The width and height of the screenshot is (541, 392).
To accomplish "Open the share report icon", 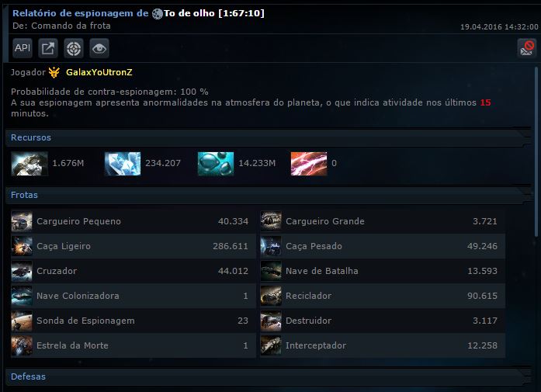I will pyautogui.click(x=48, y=48).
